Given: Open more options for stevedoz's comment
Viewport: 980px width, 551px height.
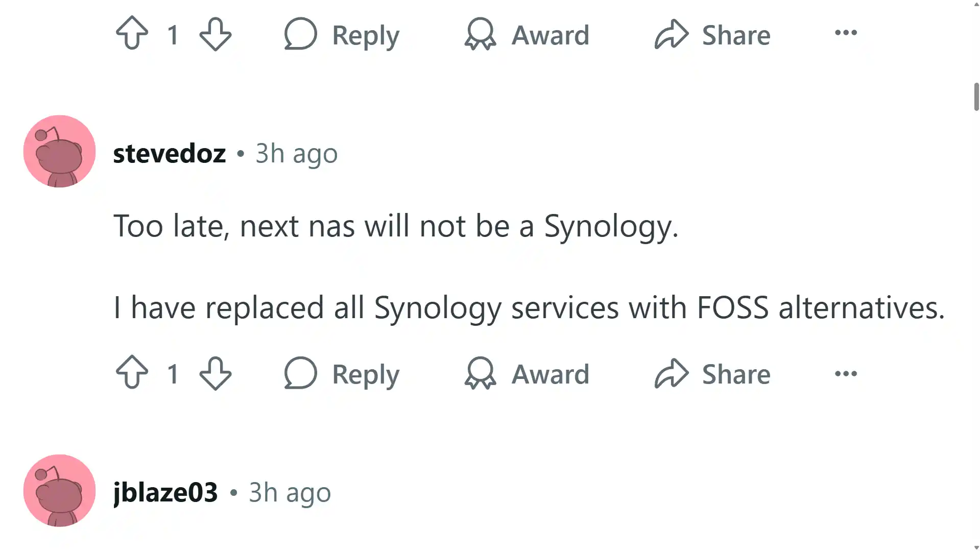Looking at the screenshot, I should (846, 374).
